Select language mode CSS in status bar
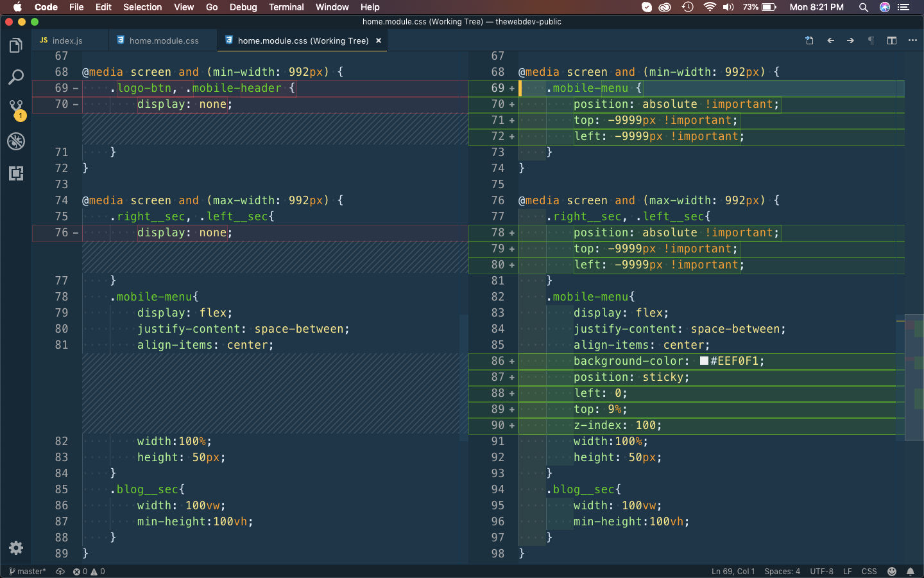 869,572
